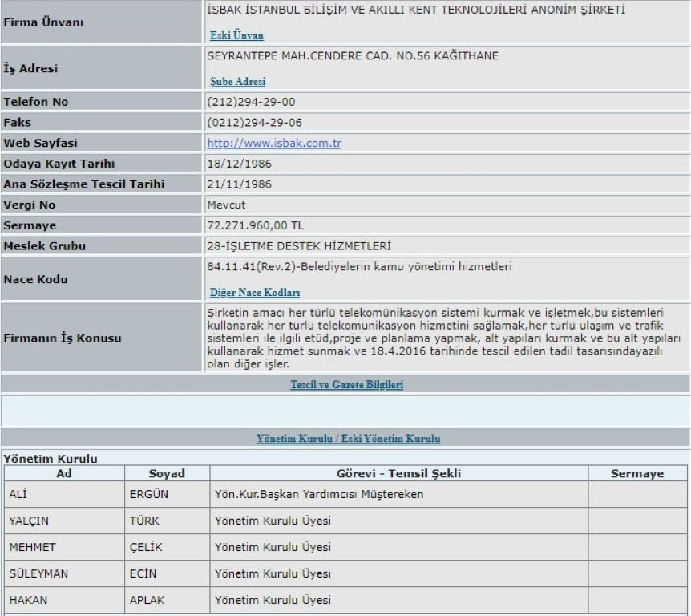Open Diğer Nace Kodları link
Screen dimensions: 691x616
click(x=255, y=293)
